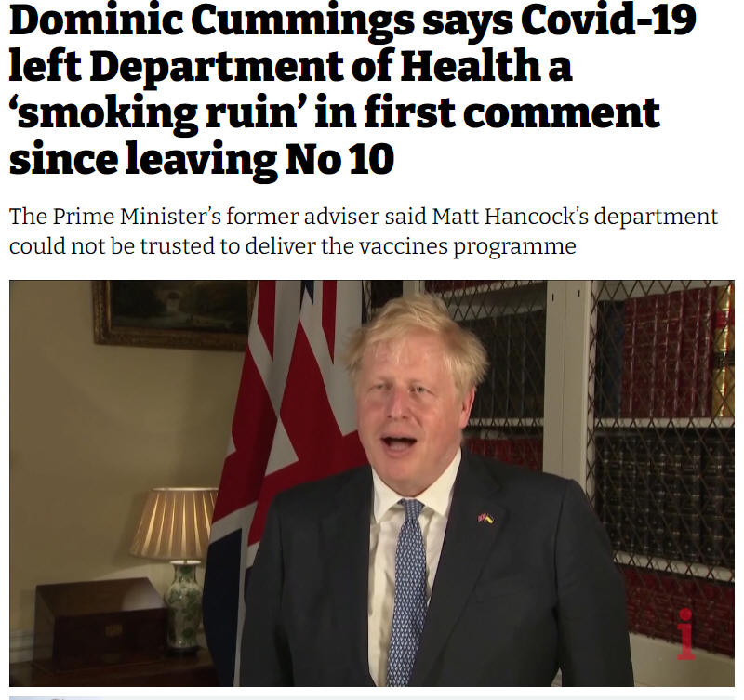Click the red 'i' logo watermark
The height and width of the screenshot is (700, 744).
point(685,635)
